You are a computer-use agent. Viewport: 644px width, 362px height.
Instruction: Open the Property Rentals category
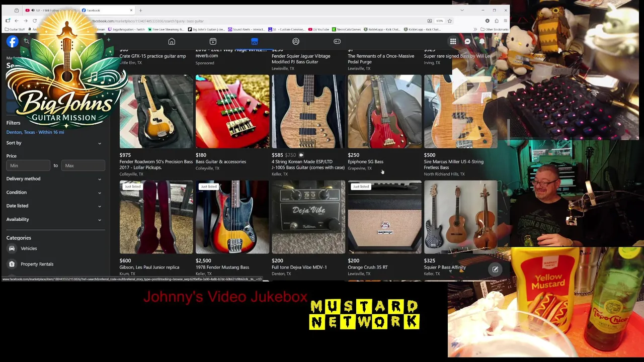[x=55, y=264]
